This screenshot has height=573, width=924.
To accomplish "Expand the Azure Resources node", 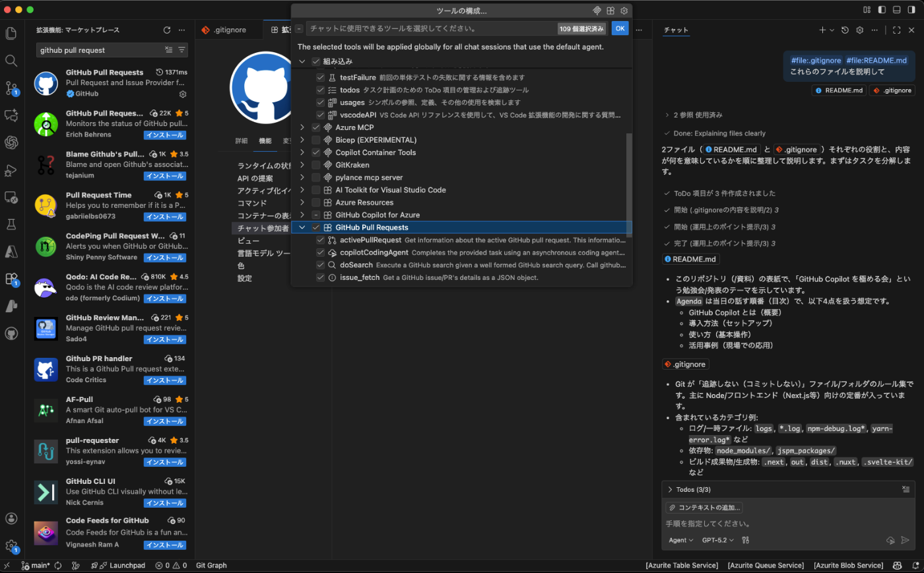I will pos(302,203).
